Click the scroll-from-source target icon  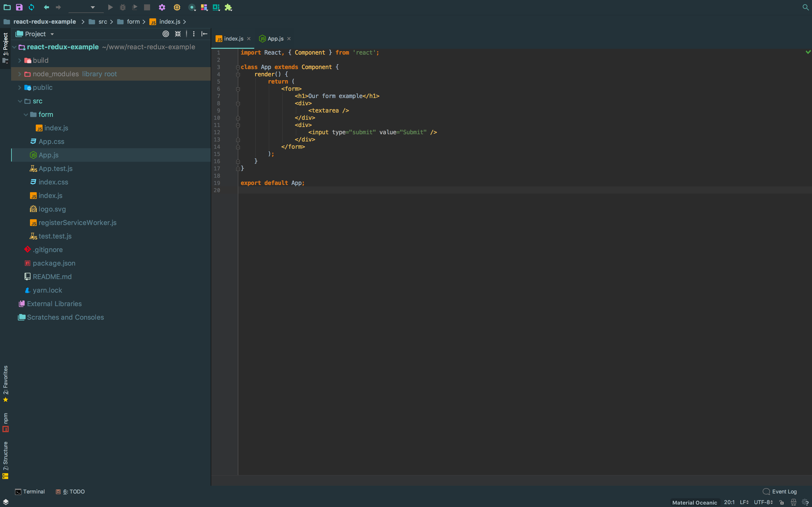[x=165, y=34]
